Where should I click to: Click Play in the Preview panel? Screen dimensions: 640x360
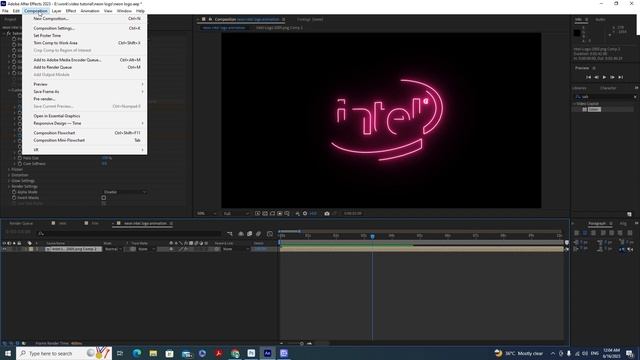click(604, 77)
